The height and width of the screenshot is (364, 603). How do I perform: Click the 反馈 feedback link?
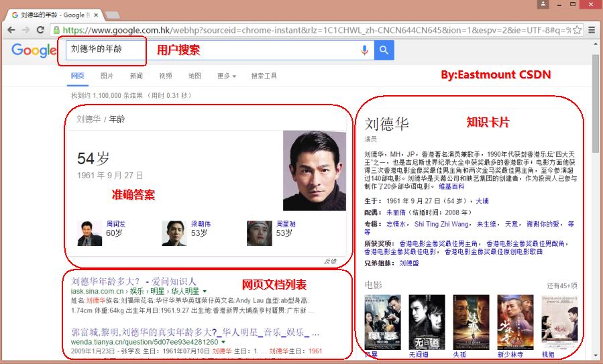tap(331, 261)
